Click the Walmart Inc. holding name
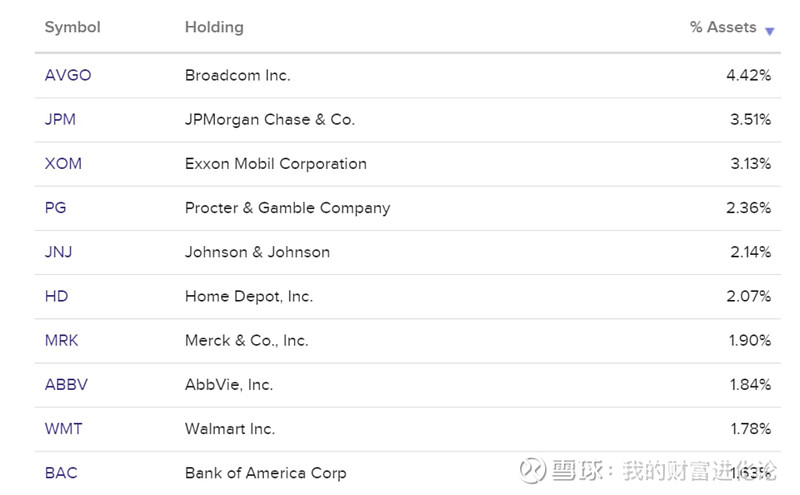This screenshot has height=495, width=800. [230, 428]
